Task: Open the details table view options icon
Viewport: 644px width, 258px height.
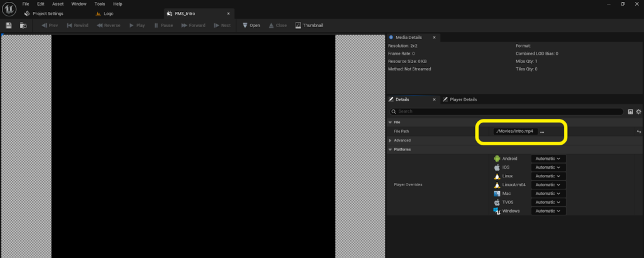Action: [x=631, y=111]
